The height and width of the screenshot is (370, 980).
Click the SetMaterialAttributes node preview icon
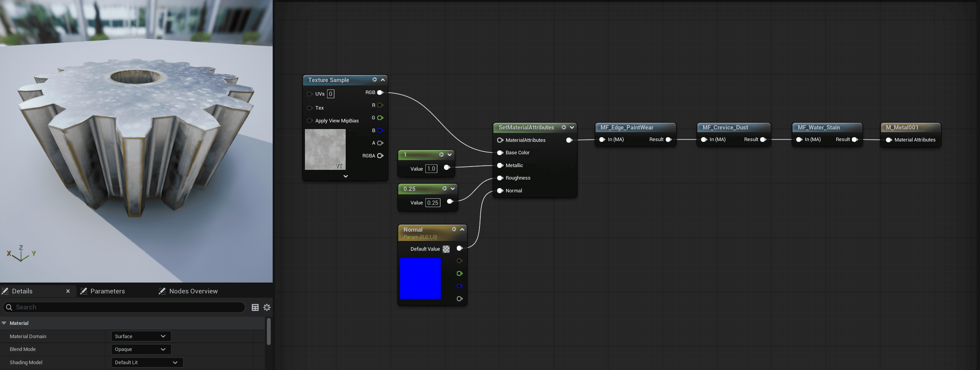(x=564, y=127)
